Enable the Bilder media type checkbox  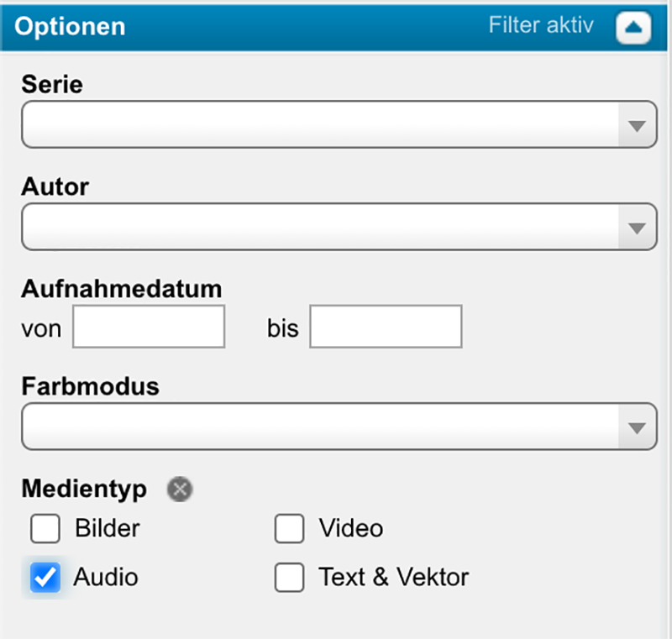[45, 529]
